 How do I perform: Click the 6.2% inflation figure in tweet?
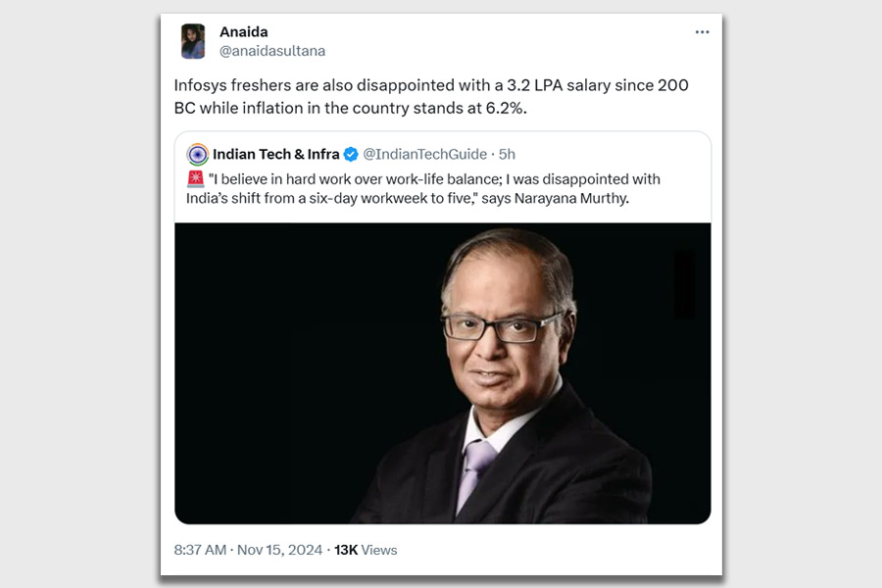(506, 108)
